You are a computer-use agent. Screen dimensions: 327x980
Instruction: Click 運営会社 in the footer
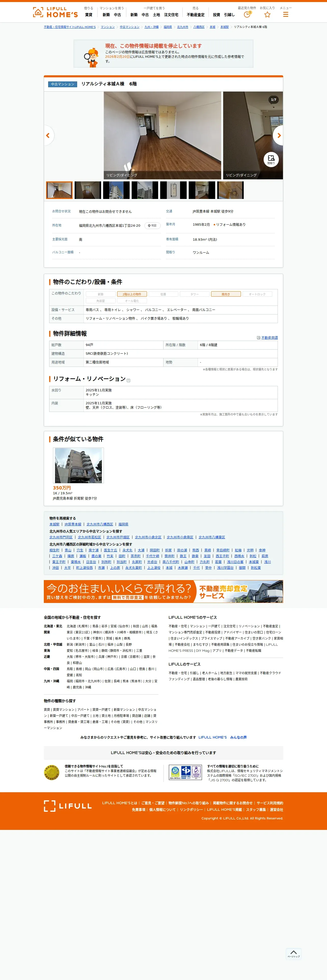[x=276, y=810]
